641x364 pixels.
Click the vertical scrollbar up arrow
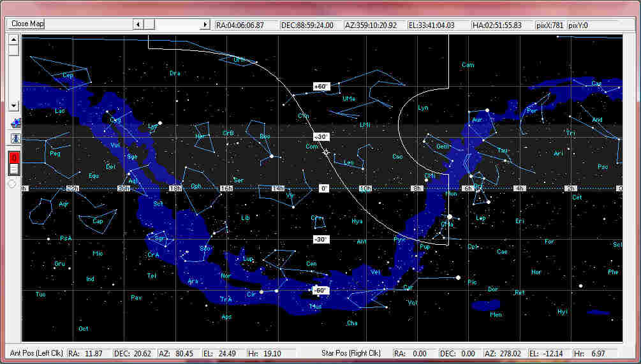13,38
